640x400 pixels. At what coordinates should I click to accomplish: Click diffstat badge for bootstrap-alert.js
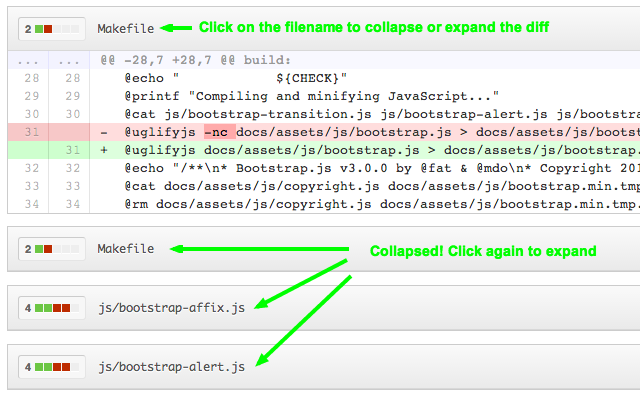[x=52, y=367]
